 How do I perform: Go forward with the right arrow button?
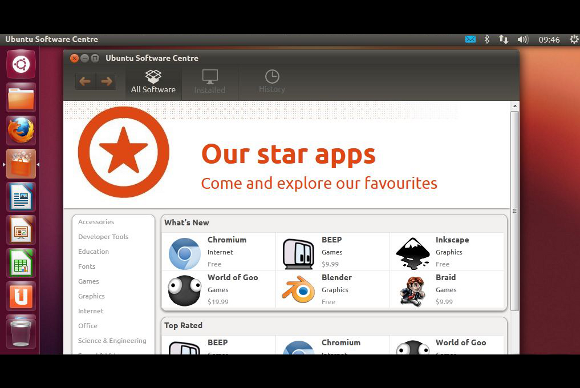(x=107, y=81)
